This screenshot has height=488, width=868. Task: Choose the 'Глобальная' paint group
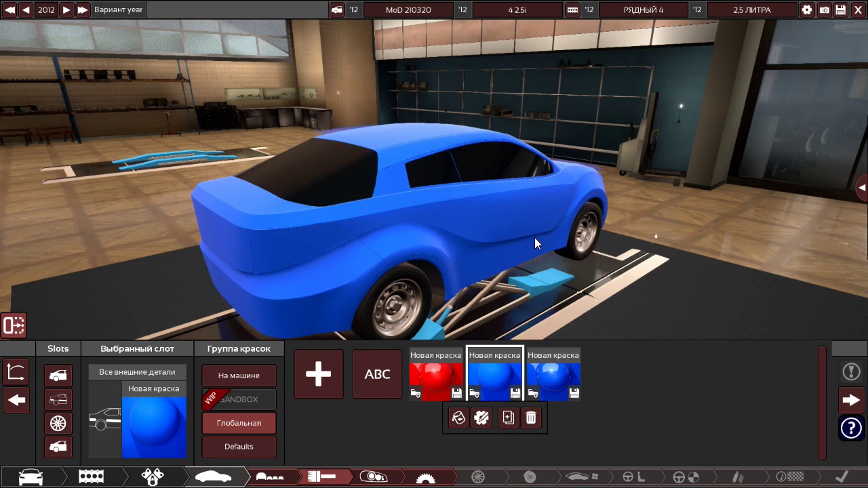coord(239,423)
